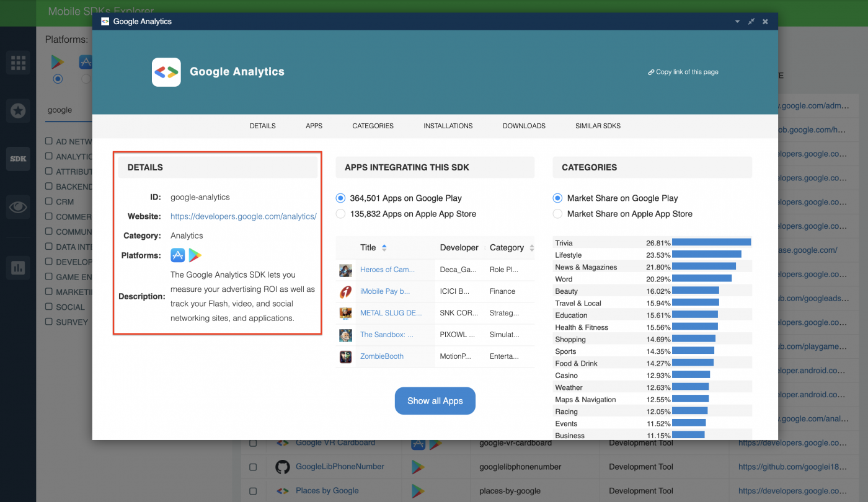Open the eye watch sidebar icon
This screenshot has height=502, width=868.
(18, 207)
